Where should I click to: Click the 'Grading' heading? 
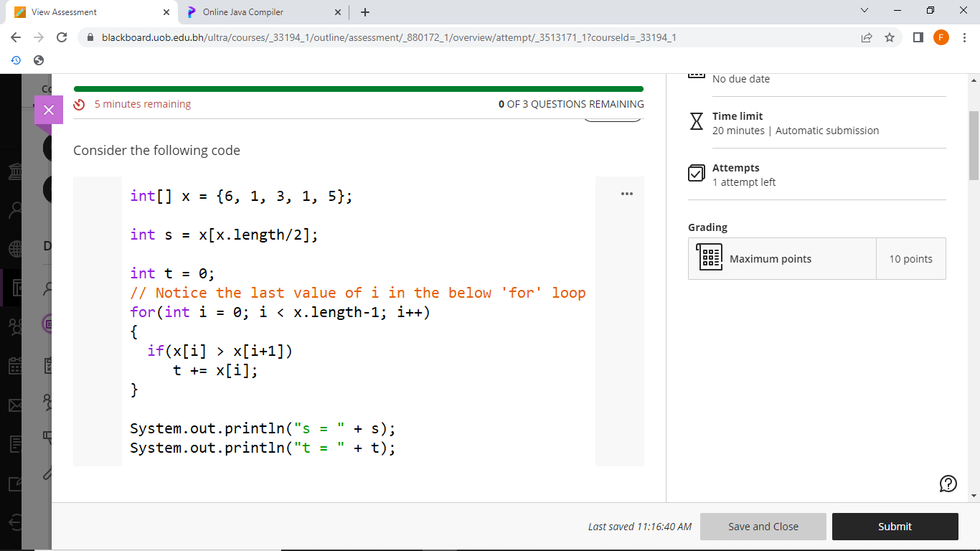pyautogui.click(x=707, y=227)
